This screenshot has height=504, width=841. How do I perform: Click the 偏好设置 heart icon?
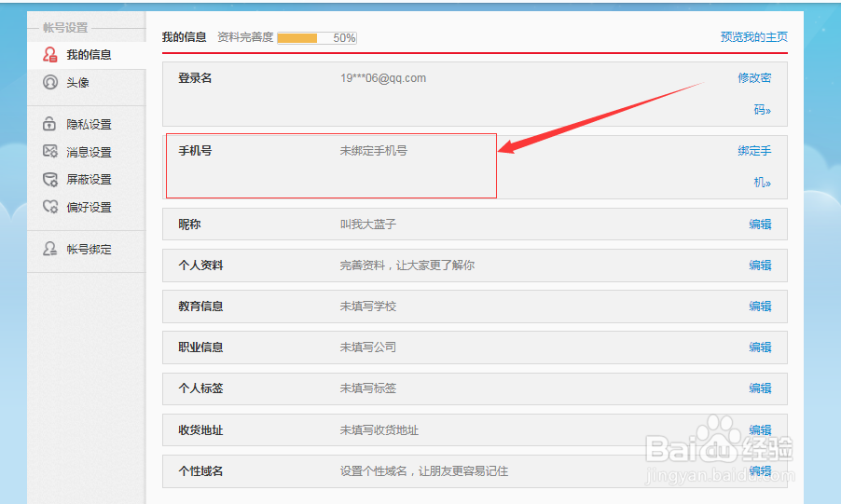[49, 207]
